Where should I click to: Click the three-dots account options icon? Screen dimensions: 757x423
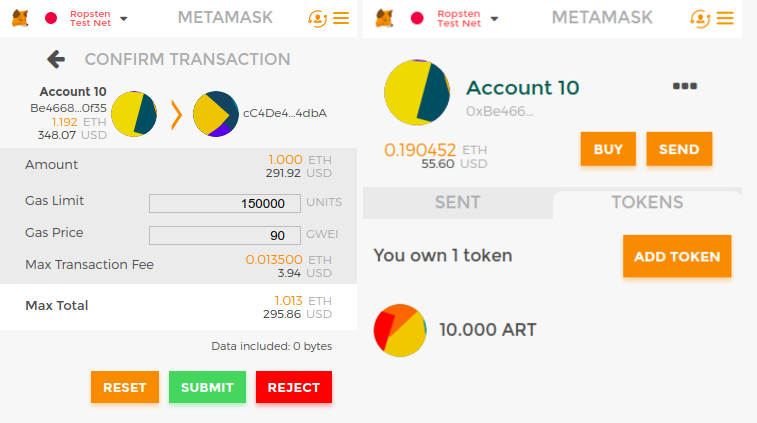click(685, 87)
